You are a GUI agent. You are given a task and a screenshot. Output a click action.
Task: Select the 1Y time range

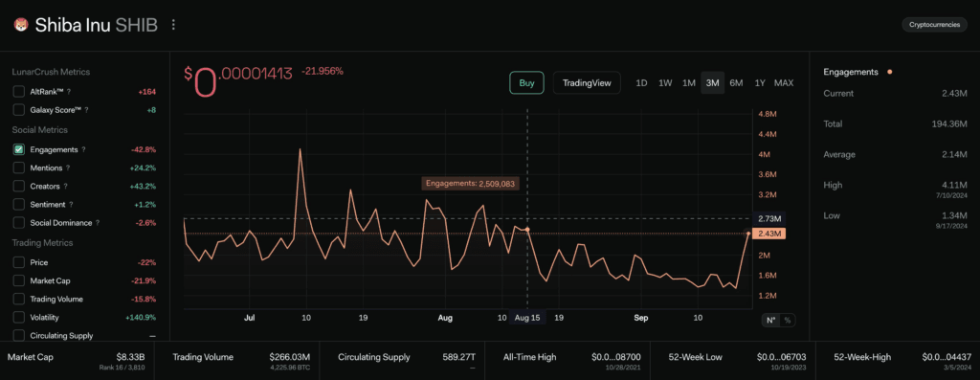click(x=759, y=82)
